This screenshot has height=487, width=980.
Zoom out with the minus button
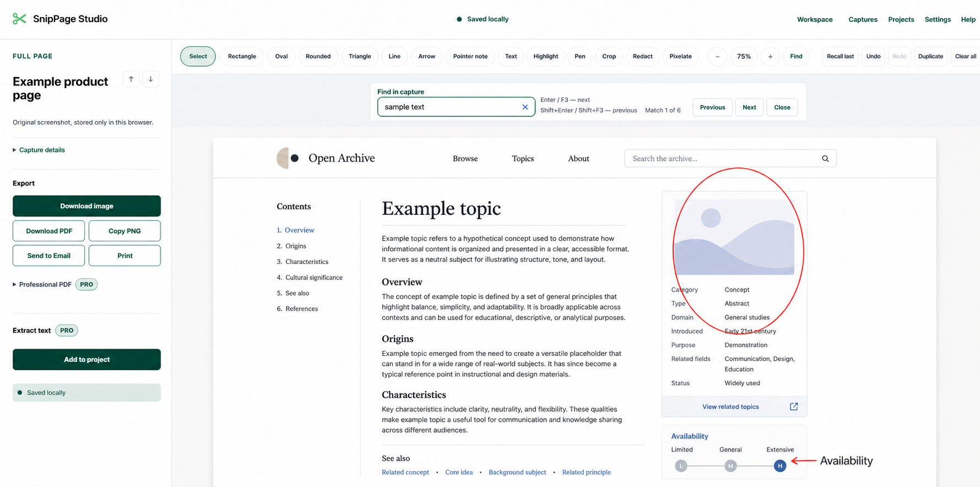click(x=717, y=56)
